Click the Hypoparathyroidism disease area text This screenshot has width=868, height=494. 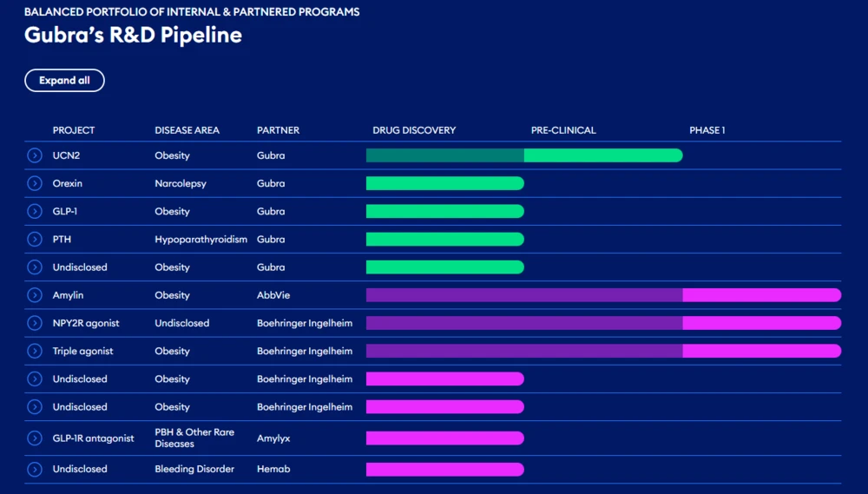click(x=201, y=239)
